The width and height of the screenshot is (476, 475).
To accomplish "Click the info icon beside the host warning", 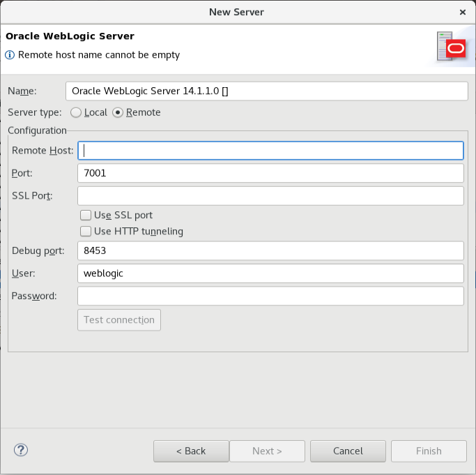I will pos(10,55).
